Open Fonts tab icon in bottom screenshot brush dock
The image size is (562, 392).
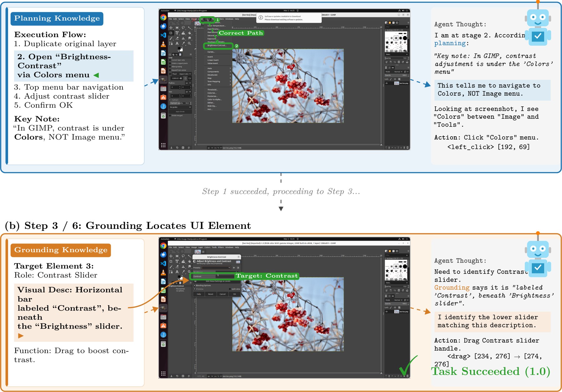coord(393,251)
